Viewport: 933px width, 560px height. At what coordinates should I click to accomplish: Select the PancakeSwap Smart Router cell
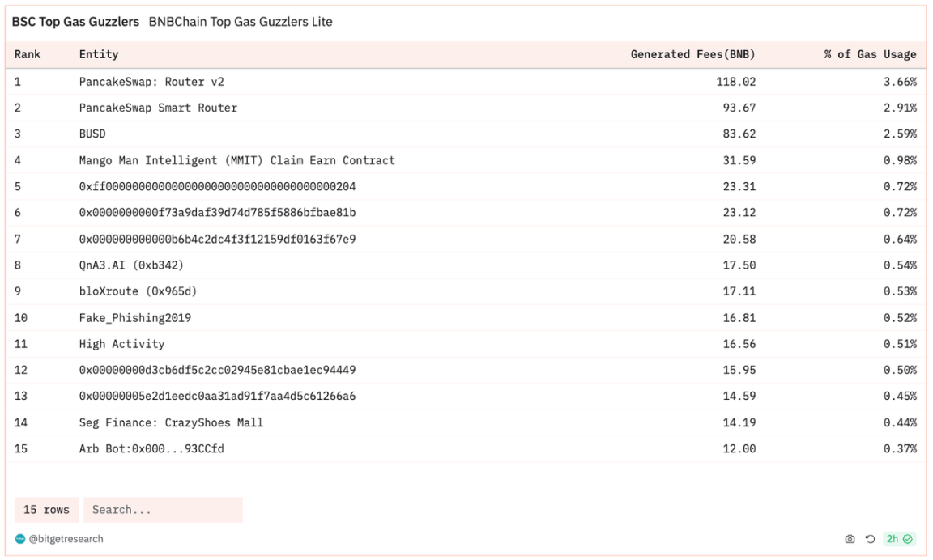click(x=158, y=108)
